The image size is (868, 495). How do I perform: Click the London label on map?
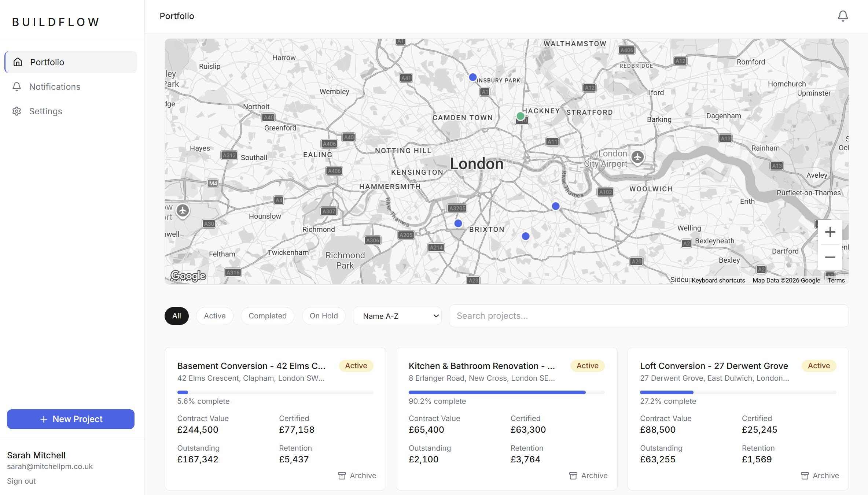pos(477,164)
